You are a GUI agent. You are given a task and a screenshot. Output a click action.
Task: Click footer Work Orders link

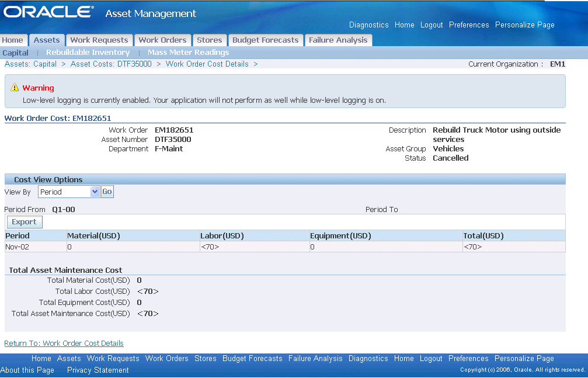167,359
